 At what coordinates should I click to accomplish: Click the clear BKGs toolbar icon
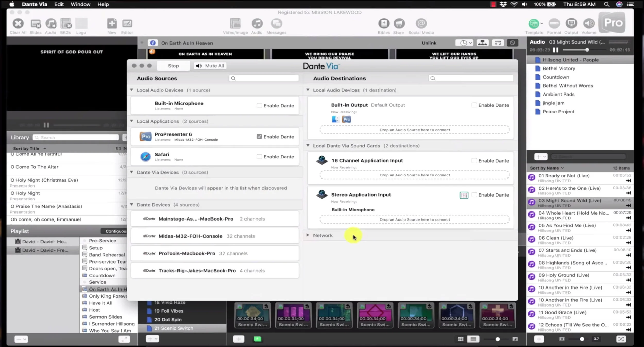[66, 24]
